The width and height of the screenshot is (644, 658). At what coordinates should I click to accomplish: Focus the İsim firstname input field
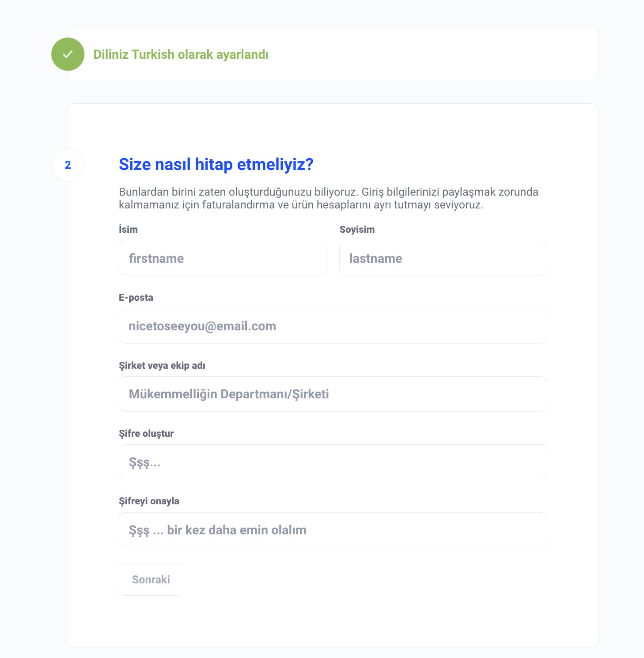pyautogui.click(x=223, y=258)
